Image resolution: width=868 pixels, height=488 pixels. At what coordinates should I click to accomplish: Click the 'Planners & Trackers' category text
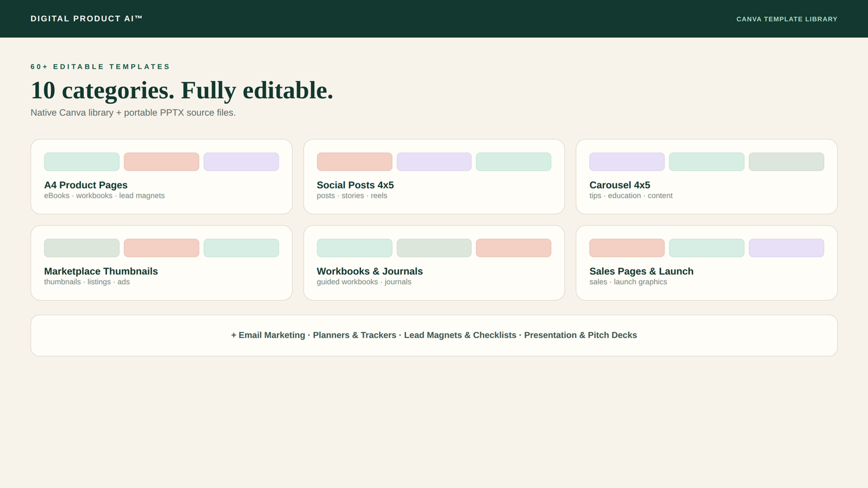coord(354,335)
